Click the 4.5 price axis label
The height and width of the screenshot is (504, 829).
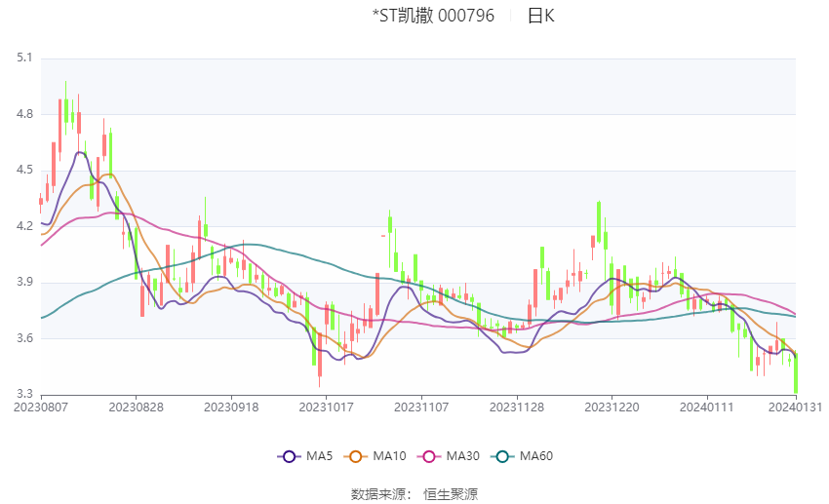pos(24,171)
